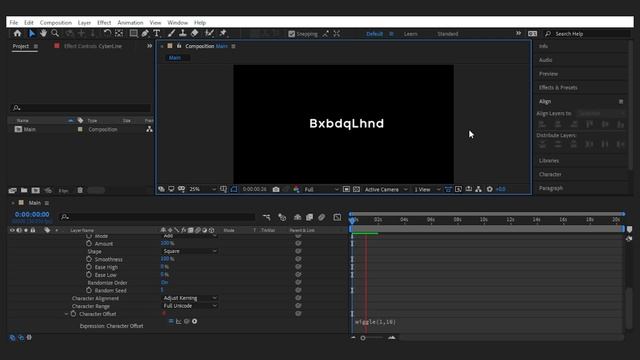
Task: Click the expression language menu arrow icon
Action: click(x=195, y=322)
